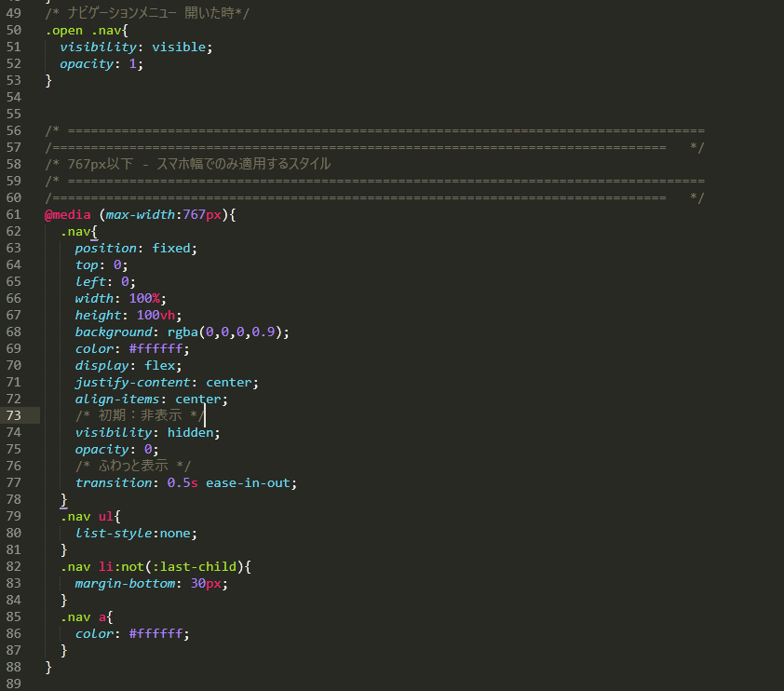Click the li:not(:last-child) selector
The height and width of the screenshot is (691, 784).
tap(171, 567)
